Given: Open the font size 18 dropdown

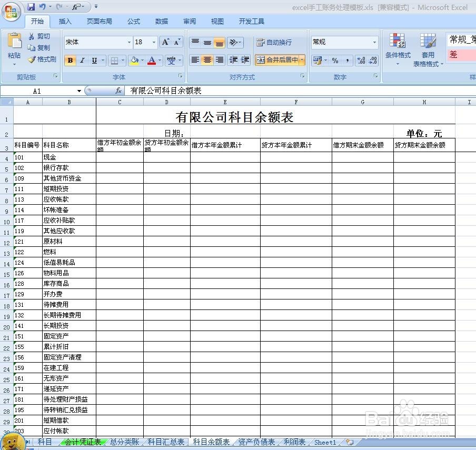Looking at the screenshot, I should point(153,42).
